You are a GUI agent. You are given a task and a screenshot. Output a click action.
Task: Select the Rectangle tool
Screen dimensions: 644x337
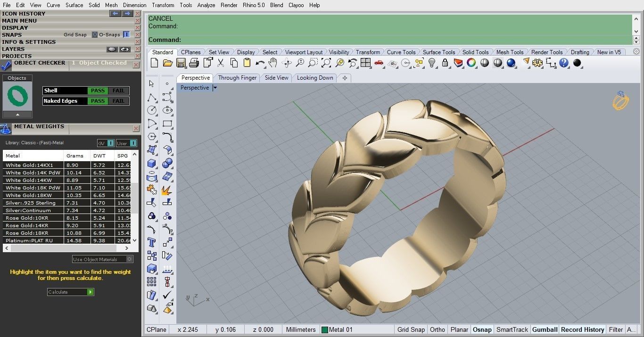pyautogui.click(x=167, y=123)
